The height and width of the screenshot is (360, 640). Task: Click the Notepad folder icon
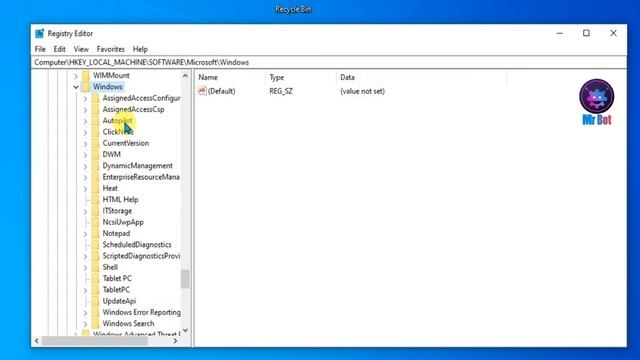(x=96, y=233)
